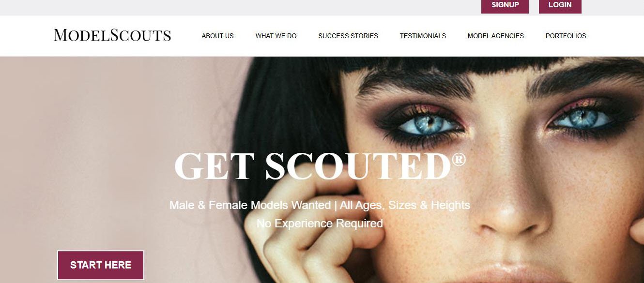
Task: Click the SIGNUP button
Action: click(505, 5)
